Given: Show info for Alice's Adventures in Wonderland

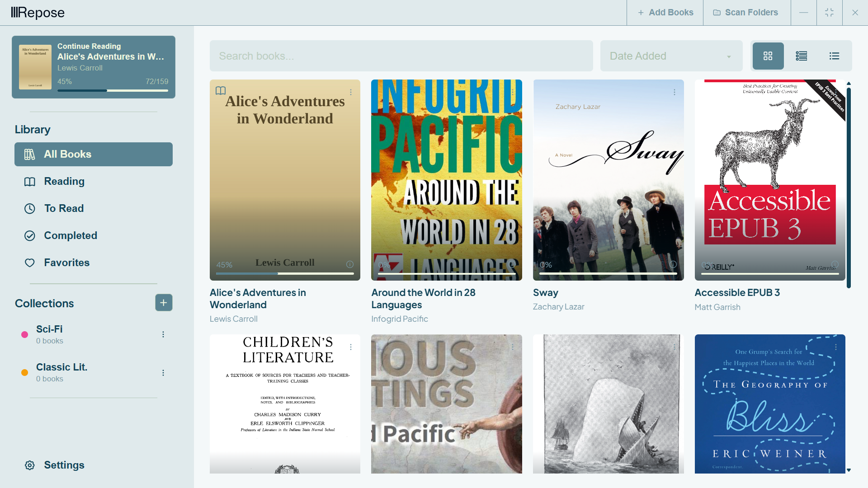Looking at the screenshot, I should (x=350, y=264).
